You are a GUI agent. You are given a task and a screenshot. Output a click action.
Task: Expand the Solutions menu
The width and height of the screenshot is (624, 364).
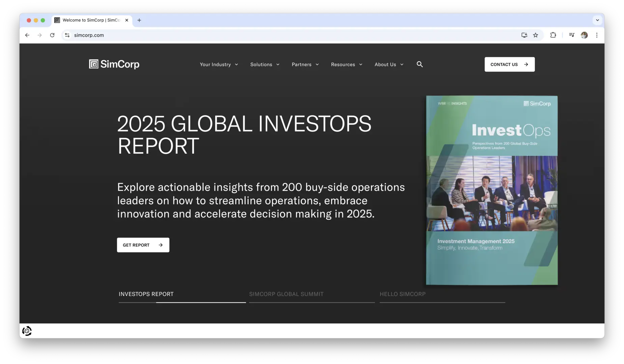point(265,64)
